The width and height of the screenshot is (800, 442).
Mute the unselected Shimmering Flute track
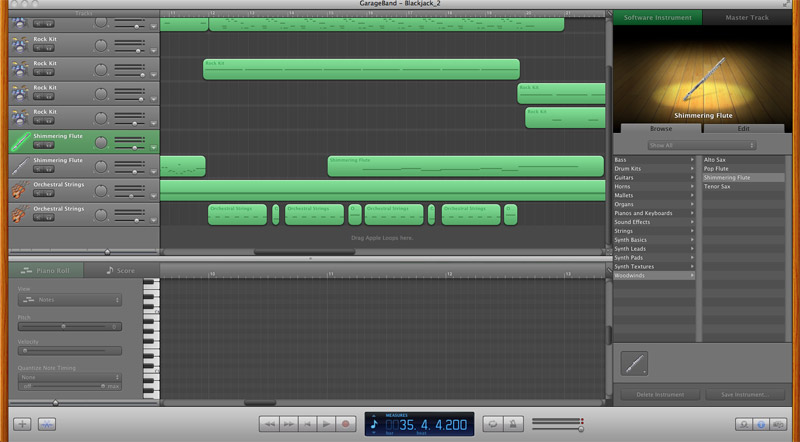point(38,169)
